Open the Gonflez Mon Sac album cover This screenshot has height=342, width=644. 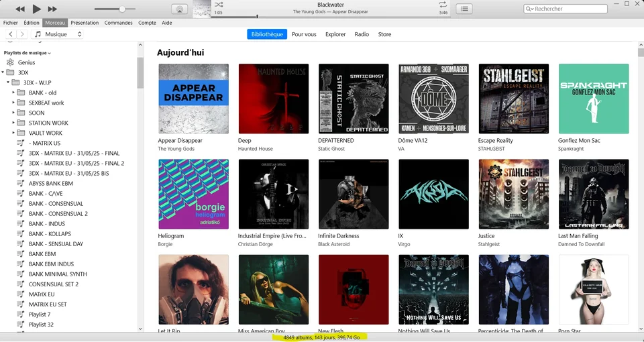(594, 99)
